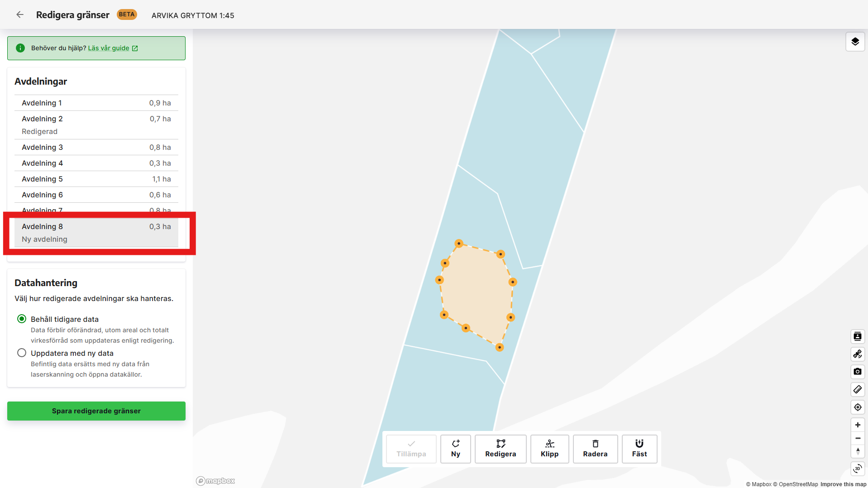Select Avdelning 5 in the list
Screen dimensions: 868x488
click(x=96, y=179)
